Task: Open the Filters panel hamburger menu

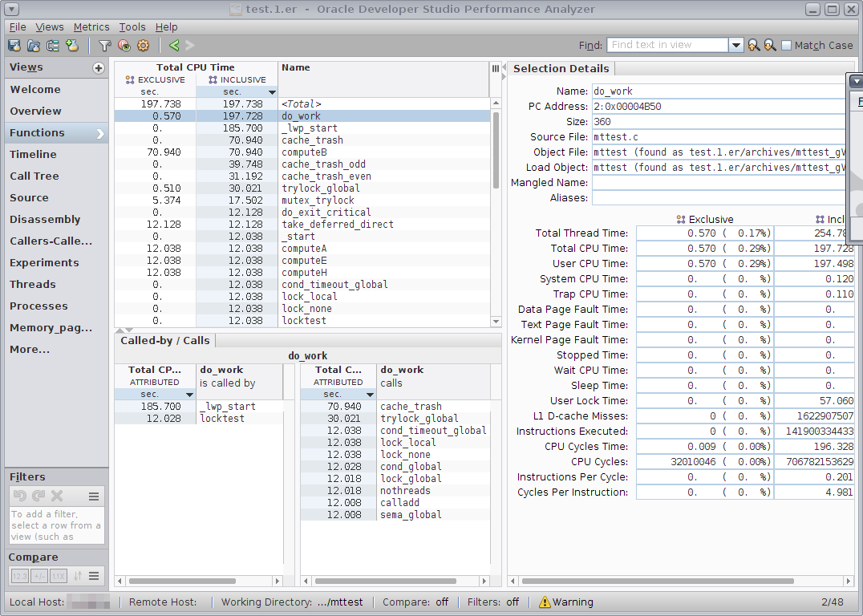Action: pos(94,496)
